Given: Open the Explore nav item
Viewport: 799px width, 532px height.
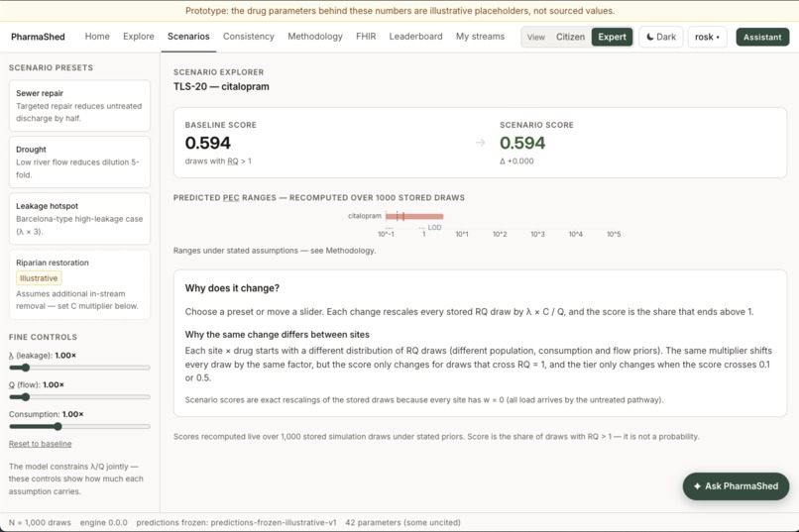Looking at the screenshot, I should point(138,36).
